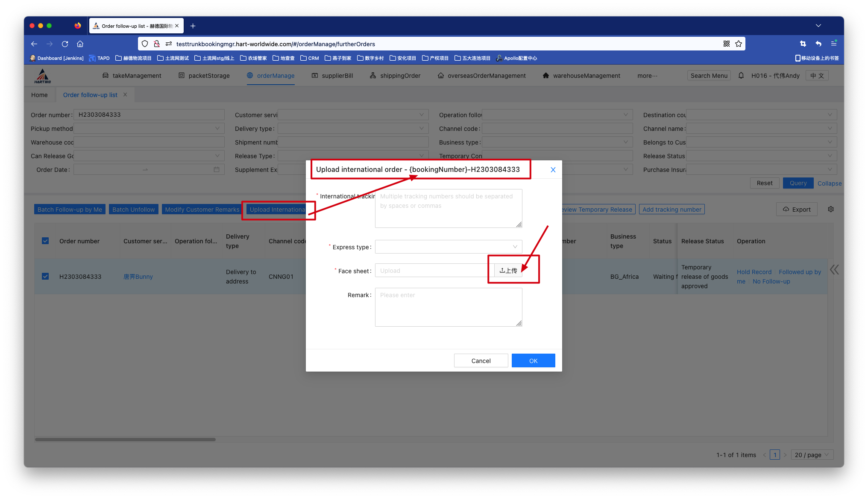
Task: Open the 20 / page pagination dropdown
Action: point(812,455)
